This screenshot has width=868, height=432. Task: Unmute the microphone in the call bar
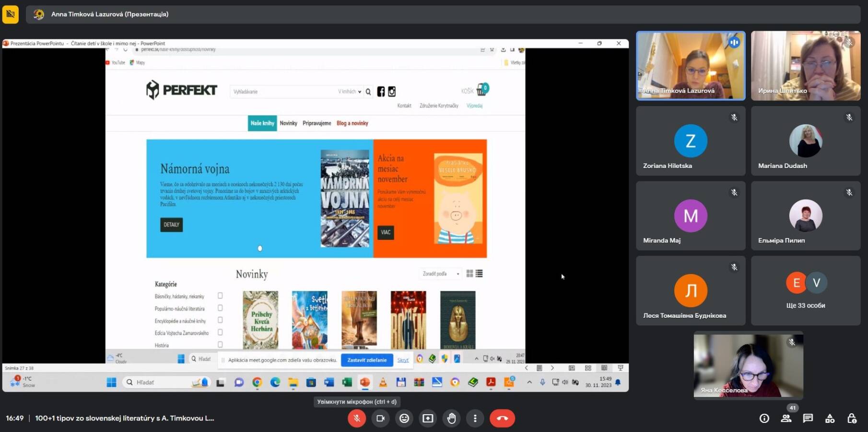(x=356, y=418)
